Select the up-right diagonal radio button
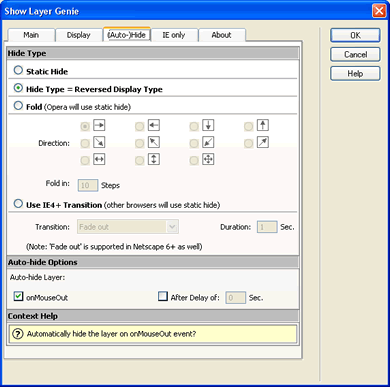390x387 pixels. (x=249, y=144)
